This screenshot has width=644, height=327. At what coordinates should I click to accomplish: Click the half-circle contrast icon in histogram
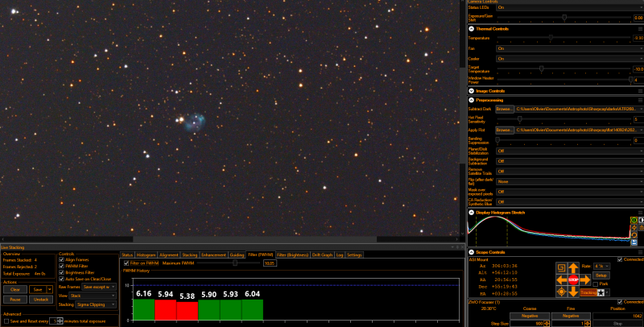(642, 221)
